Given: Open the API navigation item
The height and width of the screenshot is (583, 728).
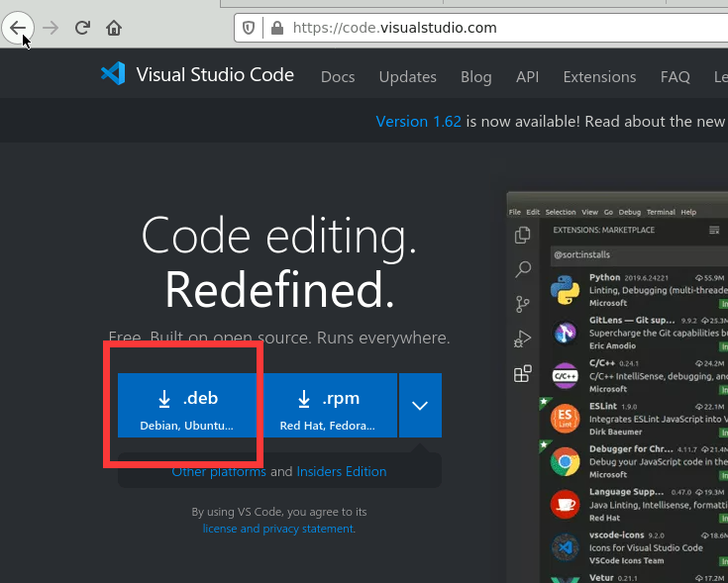Looking at the screenshot, I should pos(527,76).
